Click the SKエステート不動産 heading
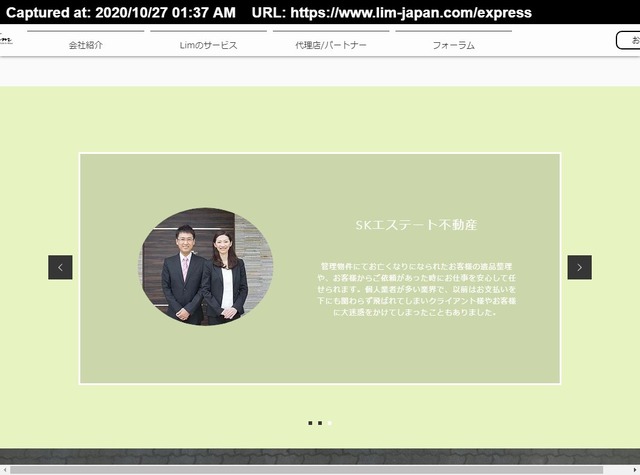The image size is (640, 475). click(x=416, y=225)
